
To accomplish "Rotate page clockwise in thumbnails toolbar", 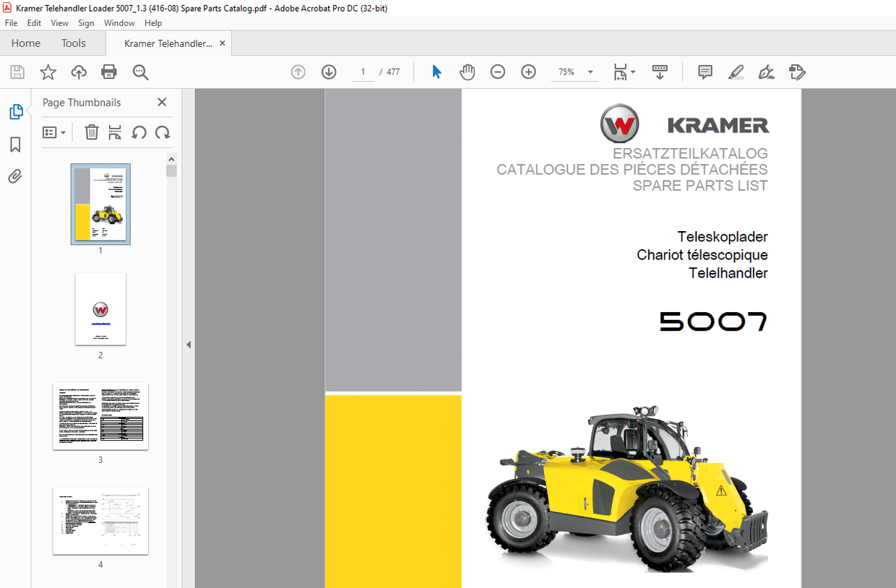I will [163, 132].
